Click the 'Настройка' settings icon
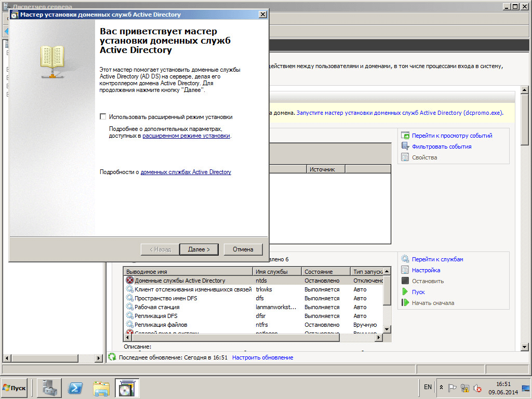The image size is (532, 399). point(405,270)
